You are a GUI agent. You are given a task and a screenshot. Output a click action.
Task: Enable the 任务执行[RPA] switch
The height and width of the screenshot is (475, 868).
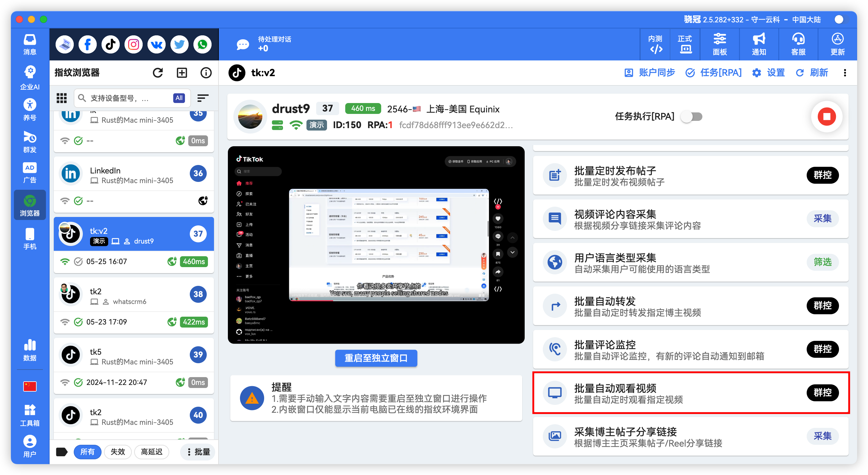click(691, 117)
